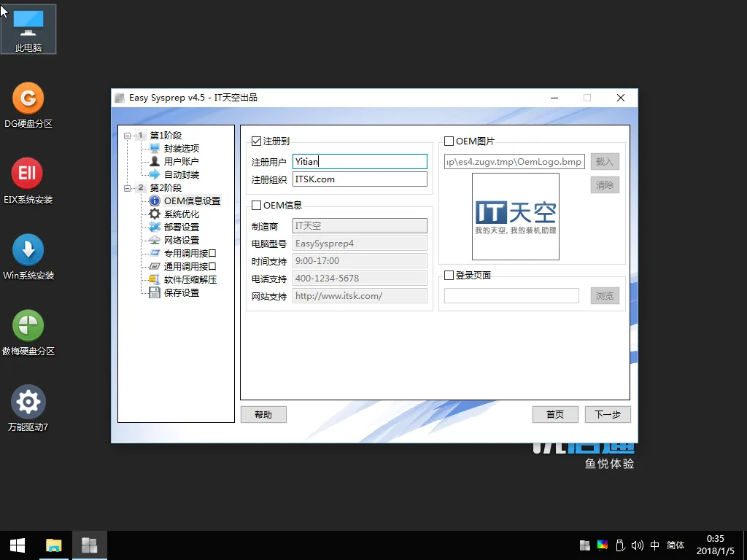This screenshot has height=560, width=747.
Task: Click the Easy Sysprep taskbar icon
Action: click(90, 545)
